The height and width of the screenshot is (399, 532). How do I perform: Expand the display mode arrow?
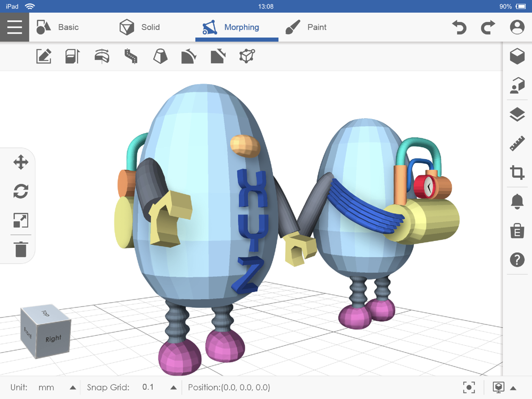tap(513, 388)
